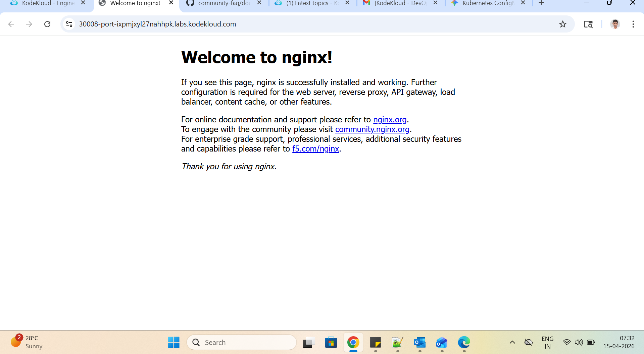Close the KodeKloud - Engineer tab
Screen dimensions: 644x354
click(x=83, y=3)
